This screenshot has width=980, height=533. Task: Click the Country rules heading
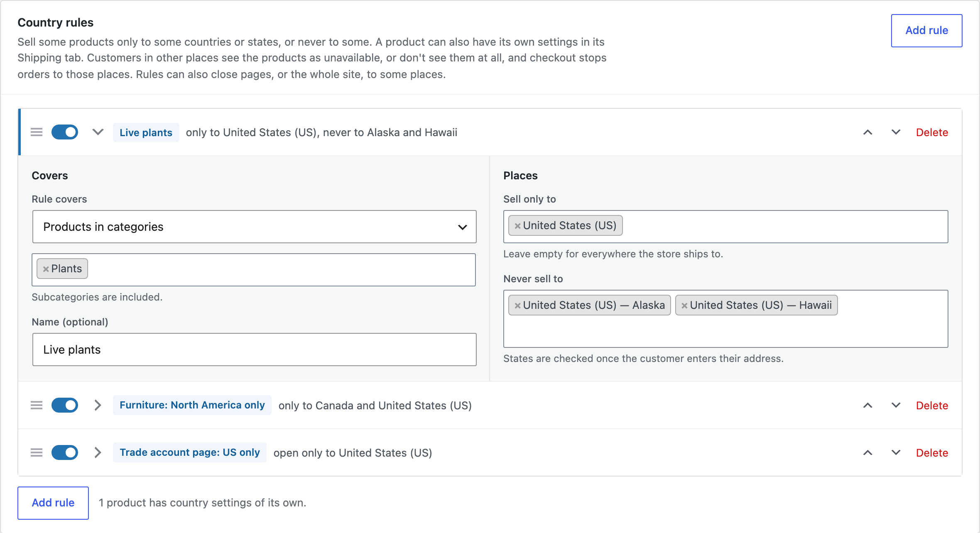click(56, 22)
